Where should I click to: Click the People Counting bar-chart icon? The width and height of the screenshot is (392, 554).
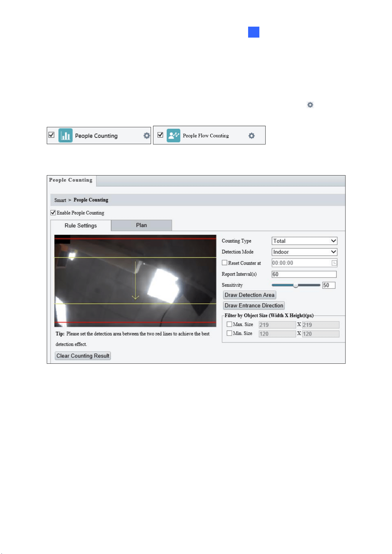pyautogui.click(x=65, y=136)
